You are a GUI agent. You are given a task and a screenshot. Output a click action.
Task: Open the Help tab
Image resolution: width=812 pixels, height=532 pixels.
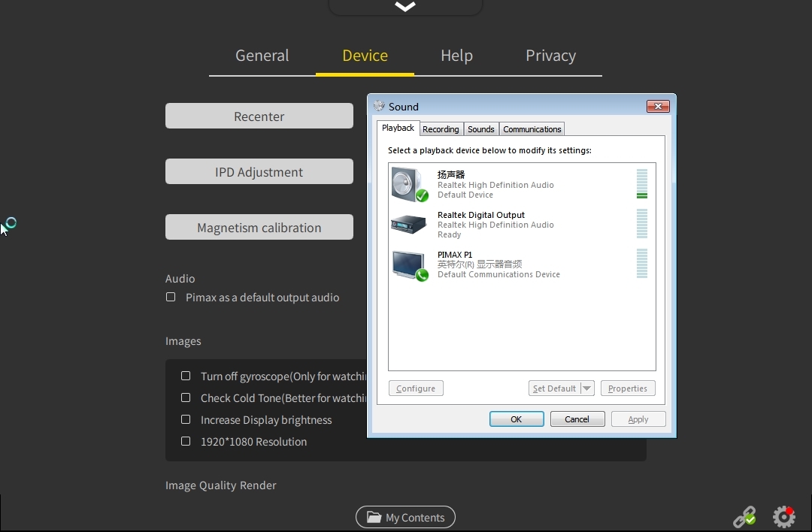click(x=457, y=56)
